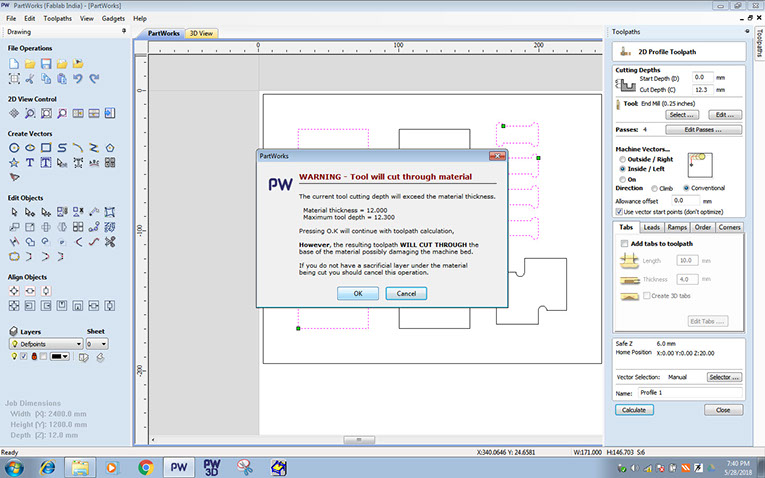The height and width of the screenshot is (478, 765).
Task: Click the Edit Passes... button
Action: click(704, 130)
